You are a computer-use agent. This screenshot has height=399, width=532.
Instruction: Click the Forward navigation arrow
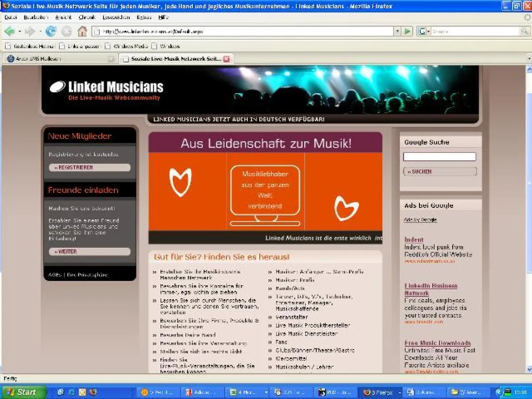point(29,31)
